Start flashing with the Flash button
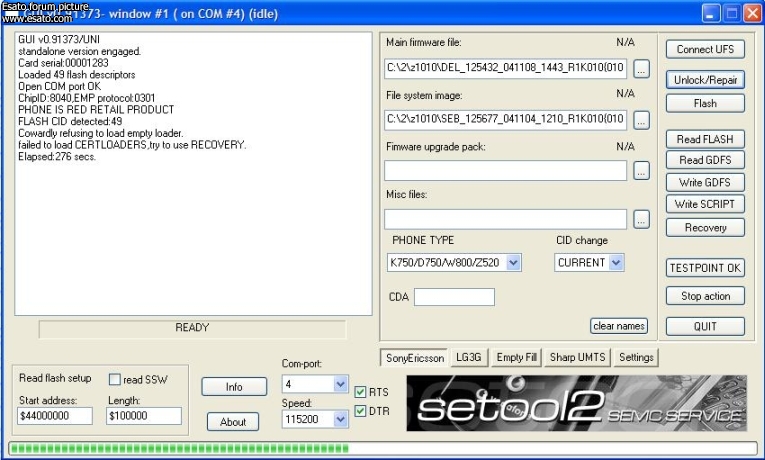Screen dimensions: 765x460 point(705,103)
